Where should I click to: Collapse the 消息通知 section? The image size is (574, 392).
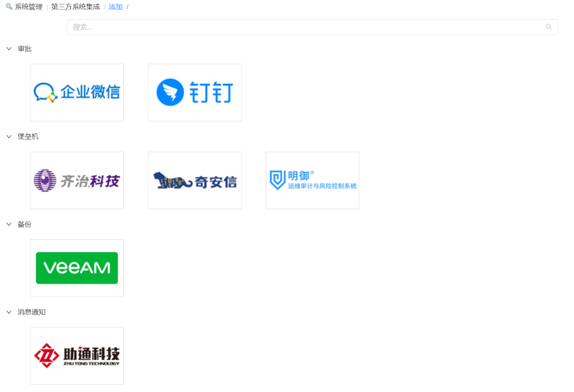[x=9, y=312]
